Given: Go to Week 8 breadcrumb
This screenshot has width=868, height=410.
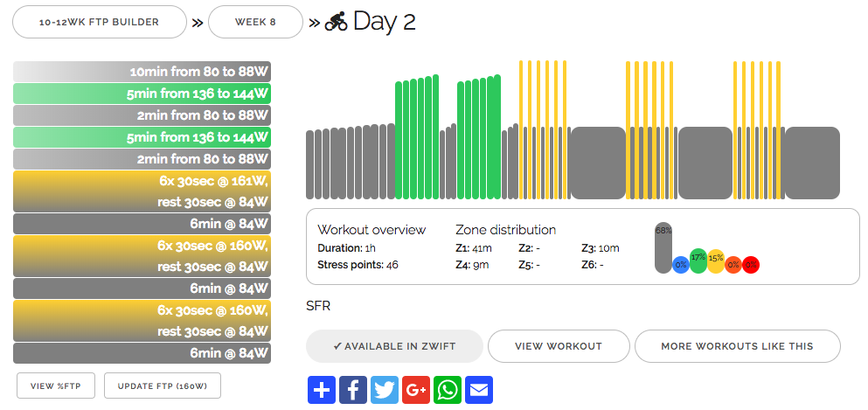Looking at the screenshot, I should (x=255, y=22).
